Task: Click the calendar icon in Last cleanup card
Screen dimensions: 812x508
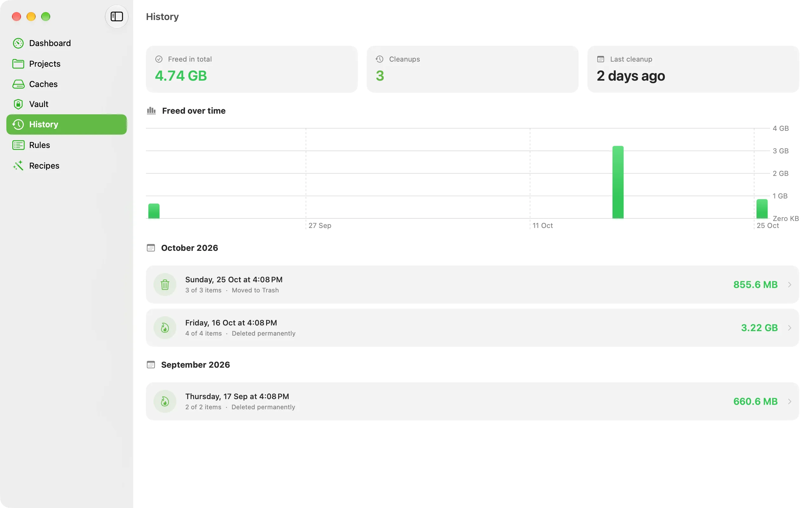Action: 600,59
